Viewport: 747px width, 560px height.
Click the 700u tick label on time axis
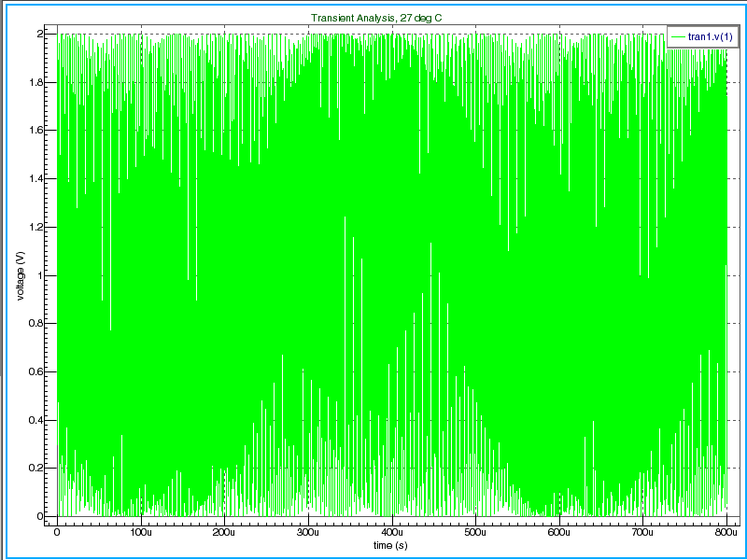(642, 532)
